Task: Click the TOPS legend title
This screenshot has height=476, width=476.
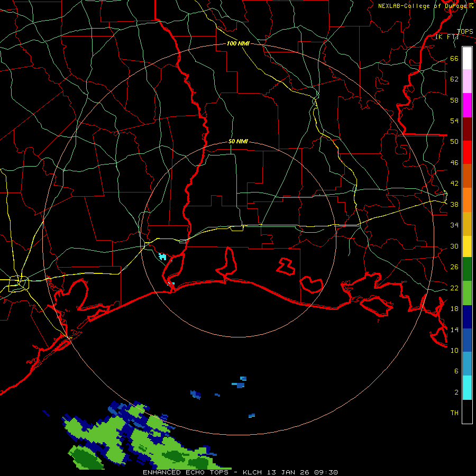Action: [x=465, y=32]
